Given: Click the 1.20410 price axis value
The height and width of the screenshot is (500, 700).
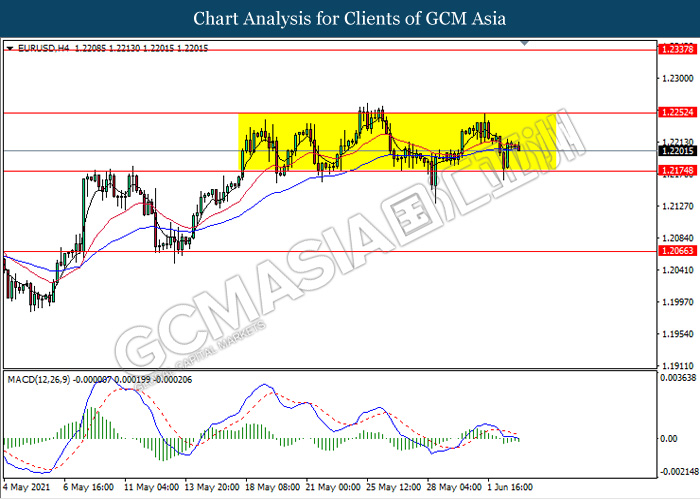Looking at the screenshot, I should coord(678,270).
